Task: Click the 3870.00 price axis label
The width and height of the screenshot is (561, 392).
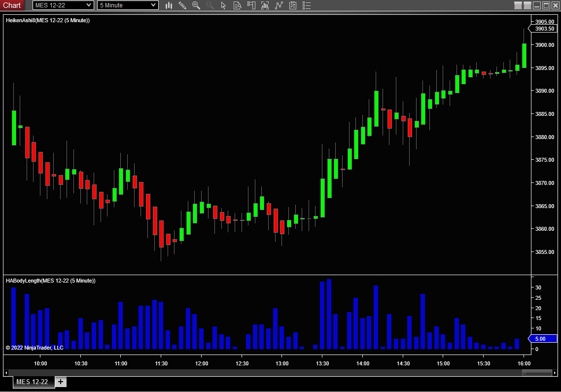Action: coord(545,183)
